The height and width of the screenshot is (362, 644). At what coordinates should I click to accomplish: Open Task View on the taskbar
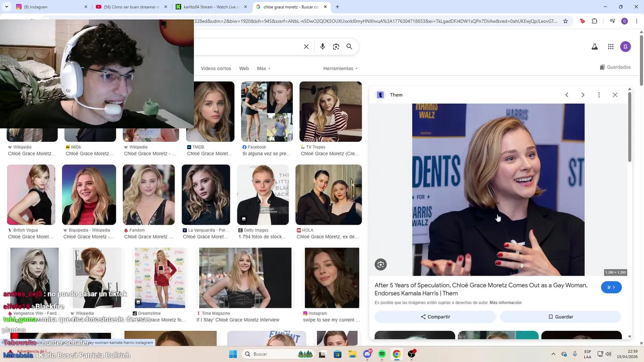tap(322, 354)
